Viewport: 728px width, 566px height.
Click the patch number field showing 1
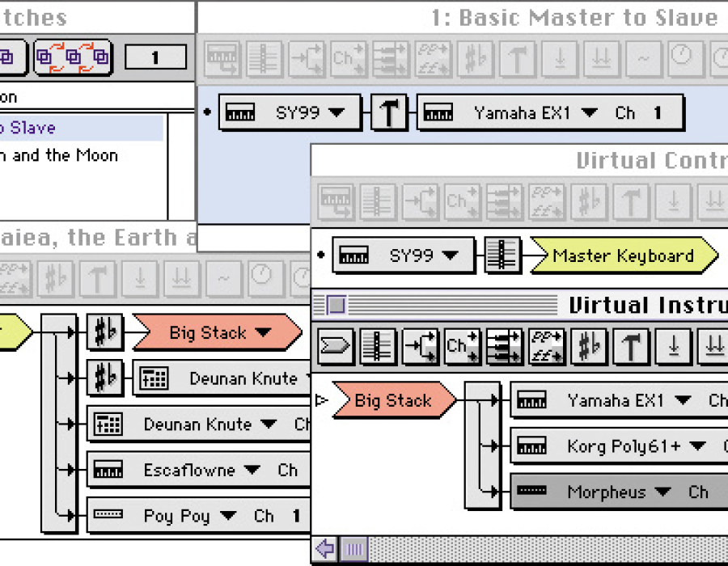click(155, 57)
